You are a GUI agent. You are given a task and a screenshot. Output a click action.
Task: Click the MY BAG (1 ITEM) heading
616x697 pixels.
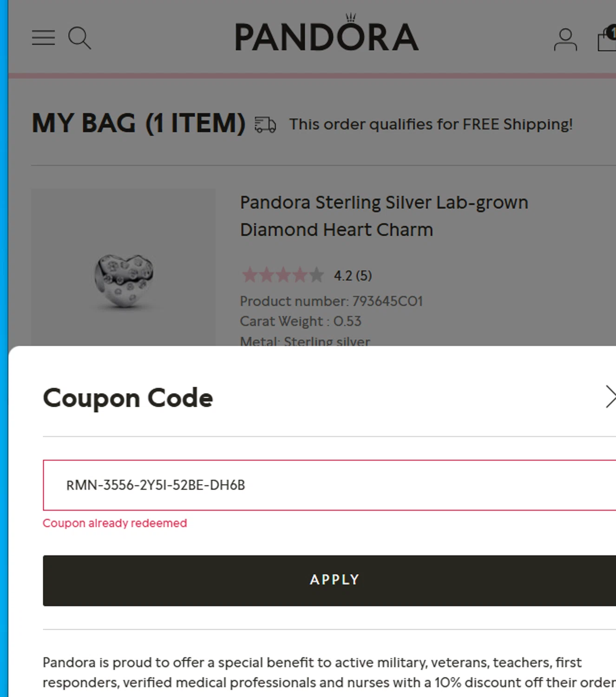(x=138, y=124)
